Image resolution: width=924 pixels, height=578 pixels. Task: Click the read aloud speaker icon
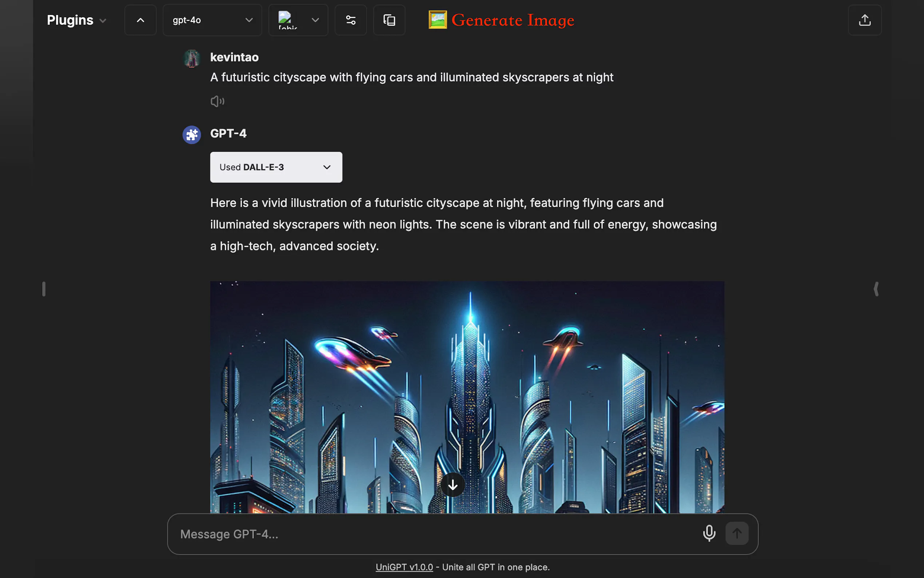[217, 101]
